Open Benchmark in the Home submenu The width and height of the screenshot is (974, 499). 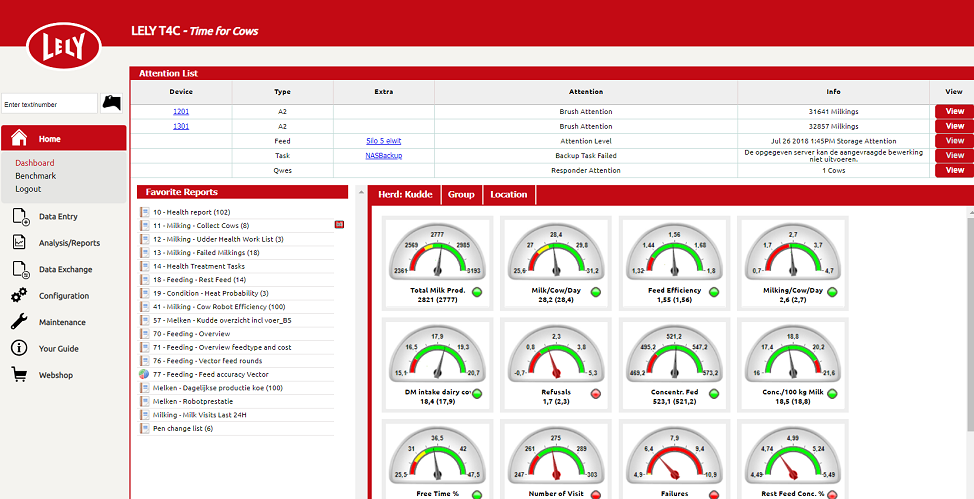tap(35, 176)
